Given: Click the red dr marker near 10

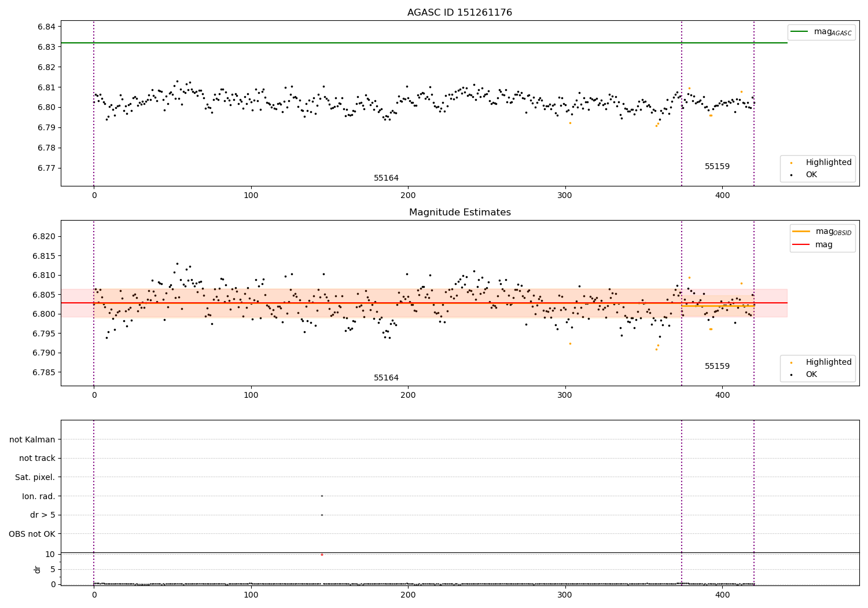Looking at the screenshot, I should click(322, 555).
